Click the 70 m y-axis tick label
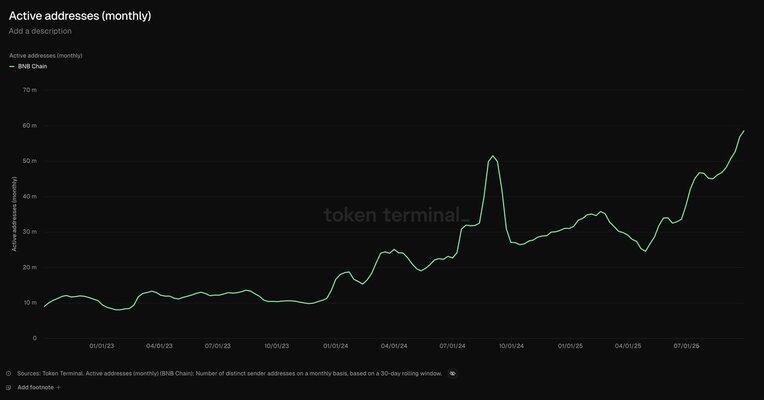The height and width of the screenshot is (400, 764). click(x=31, y=90)
